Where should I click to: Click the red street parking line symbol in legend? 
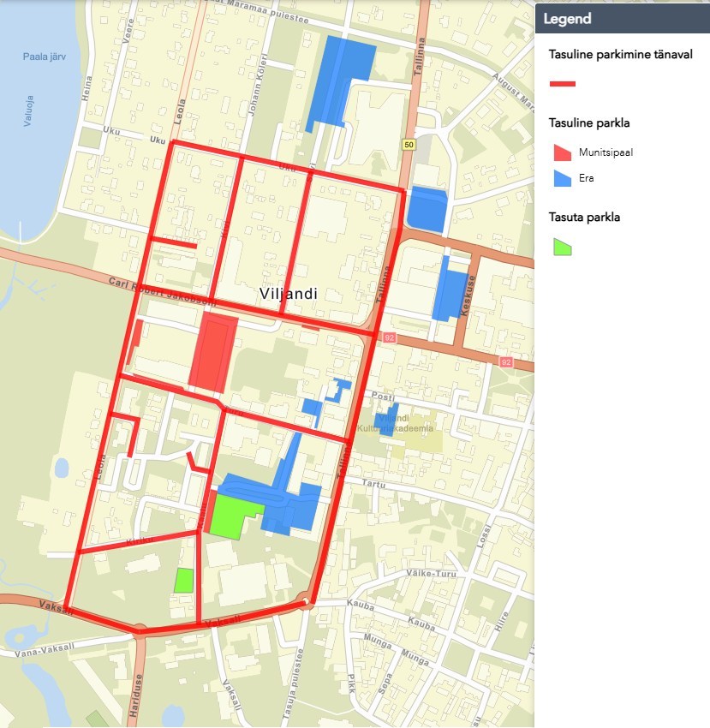point(562,84)
